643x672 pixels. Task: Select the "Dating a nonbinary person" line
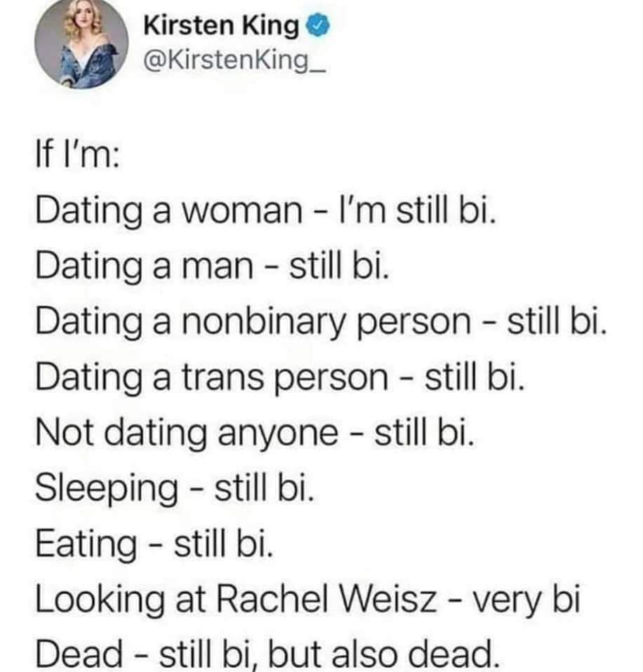point(320,318)
